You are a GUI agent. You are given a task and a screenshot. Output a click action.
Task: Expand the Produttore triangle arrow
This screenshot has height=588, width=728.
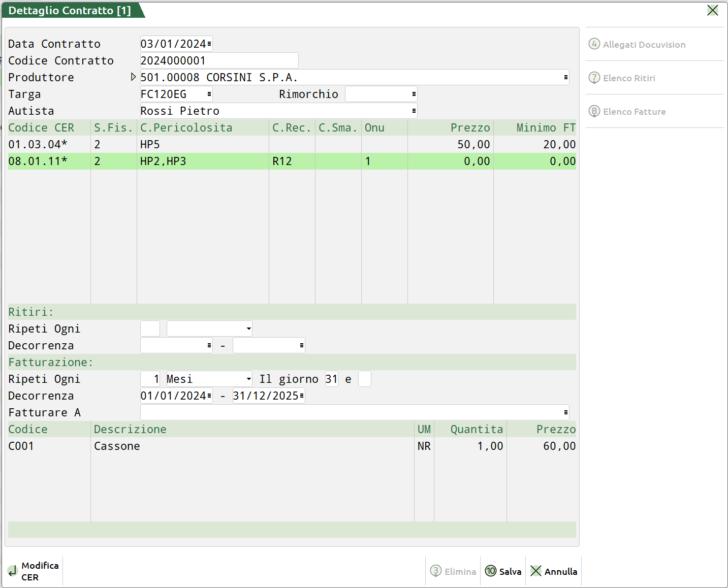tap(133, 77)
